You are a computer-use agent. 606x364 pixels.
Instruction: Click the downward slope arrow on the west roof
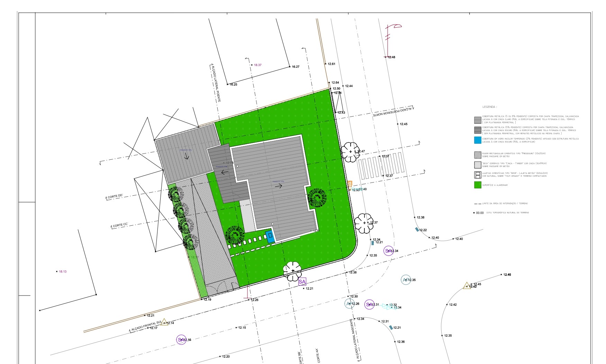coord(187,156)
